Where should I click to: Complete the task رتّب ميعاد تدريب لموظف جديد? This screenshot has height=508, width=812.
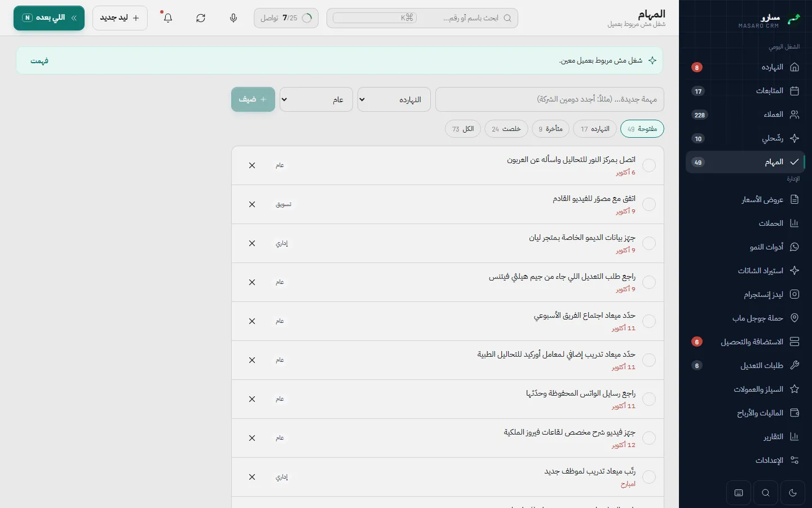(649, 477)
